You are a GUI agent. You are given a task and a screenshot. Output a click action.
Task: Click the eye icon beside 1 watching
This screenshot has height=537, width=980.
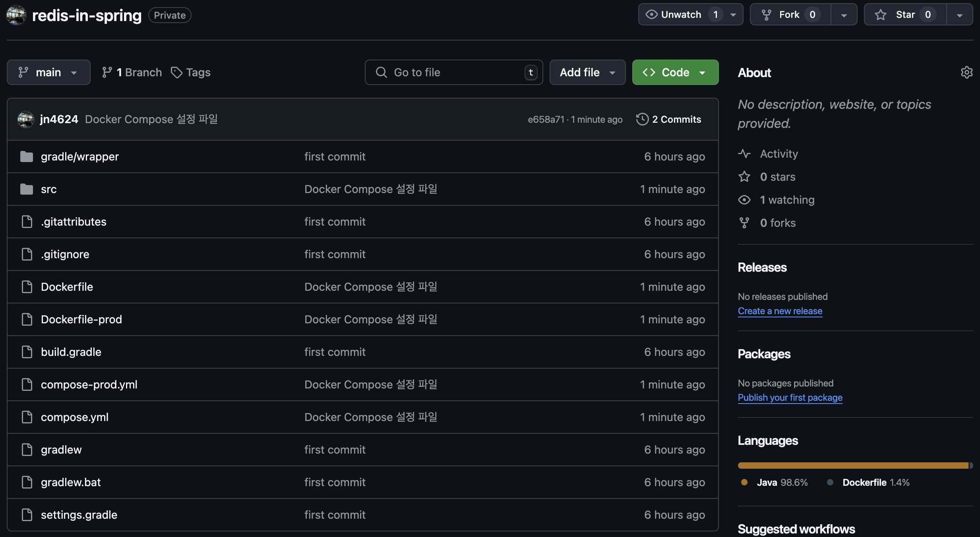pos(744,200)
